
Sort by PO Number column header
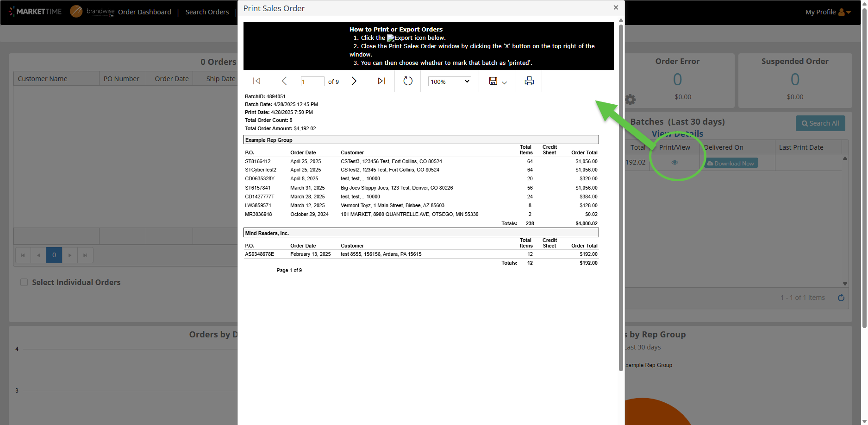[x=122, y=79]
